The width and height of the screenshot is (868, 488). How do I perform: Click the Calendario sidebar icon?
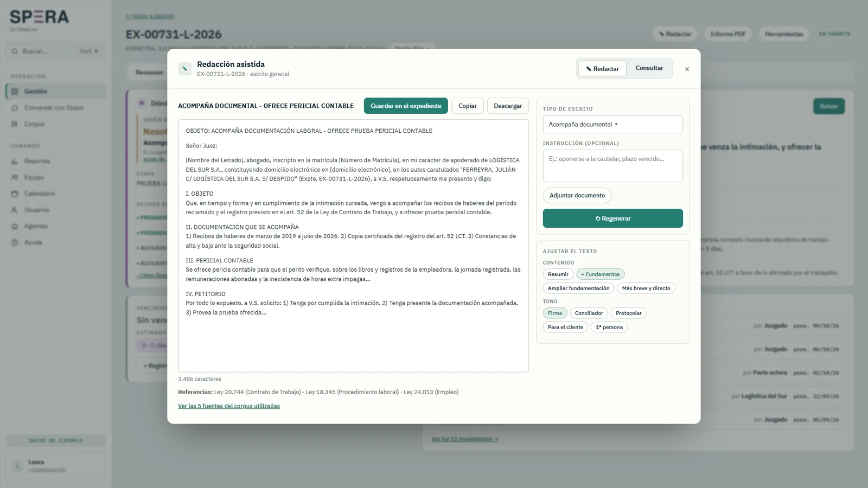15,194
